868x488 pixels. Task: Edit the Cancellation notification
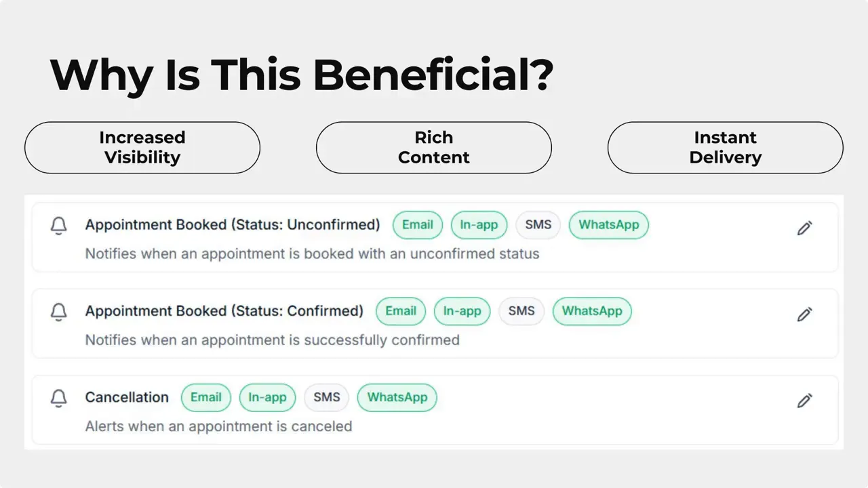click(804, 401)
